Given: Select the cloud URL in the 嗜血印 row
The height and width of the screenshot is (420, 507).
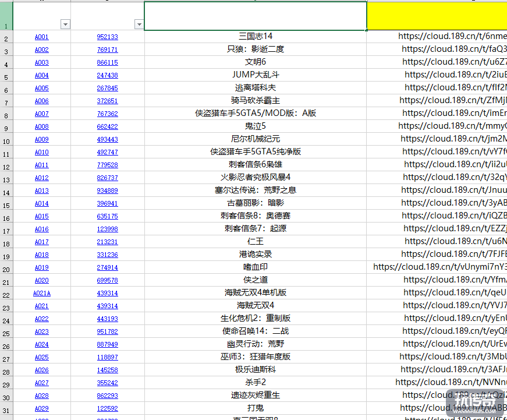Looking at the screenshot, I should point(440,267).
